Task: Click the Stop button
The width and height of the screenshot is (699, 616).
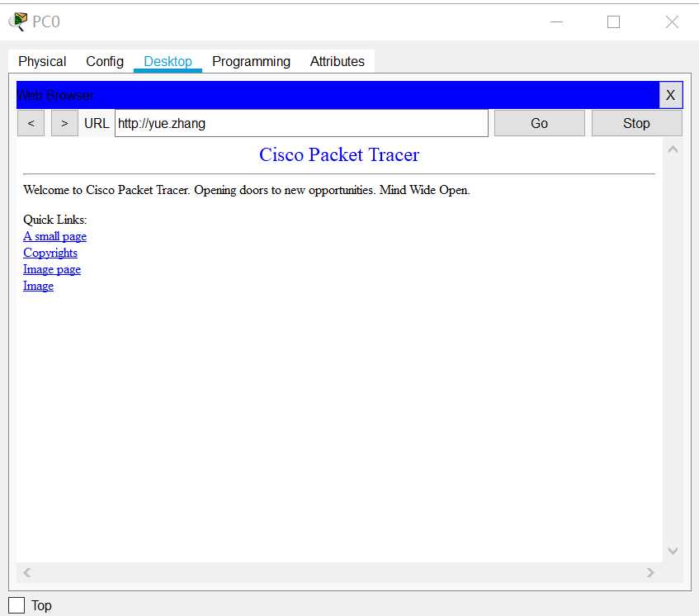Action: [636, 123]
